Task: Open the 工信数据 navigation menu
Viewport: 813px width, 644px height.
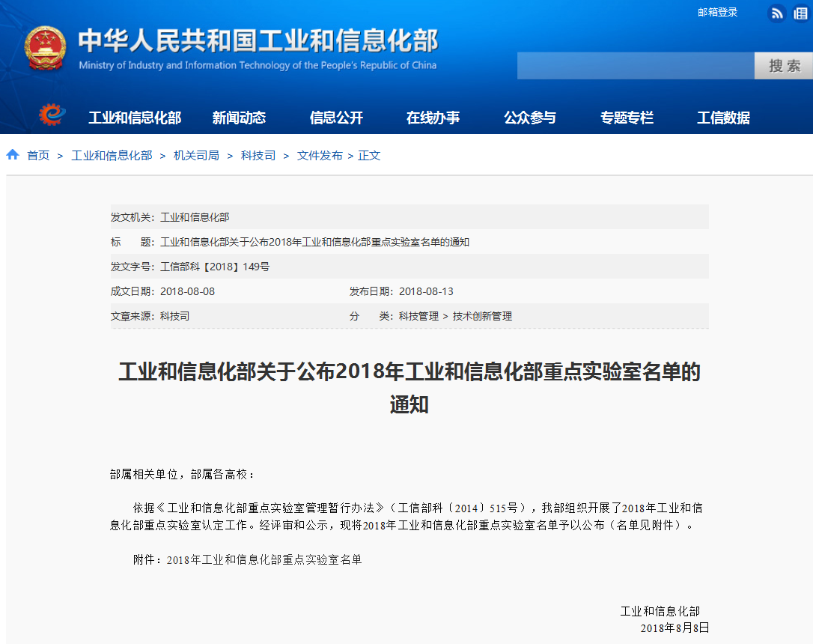Action: [723, 118]
